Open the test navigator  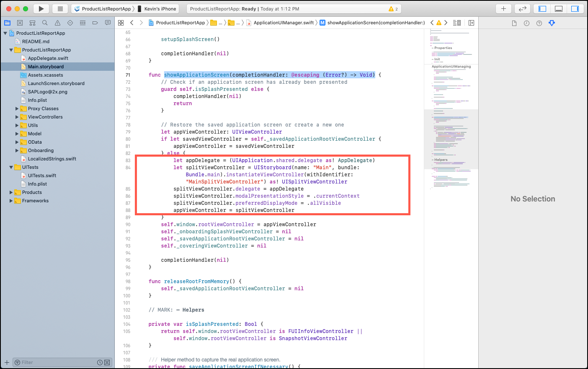pos(70,23)
